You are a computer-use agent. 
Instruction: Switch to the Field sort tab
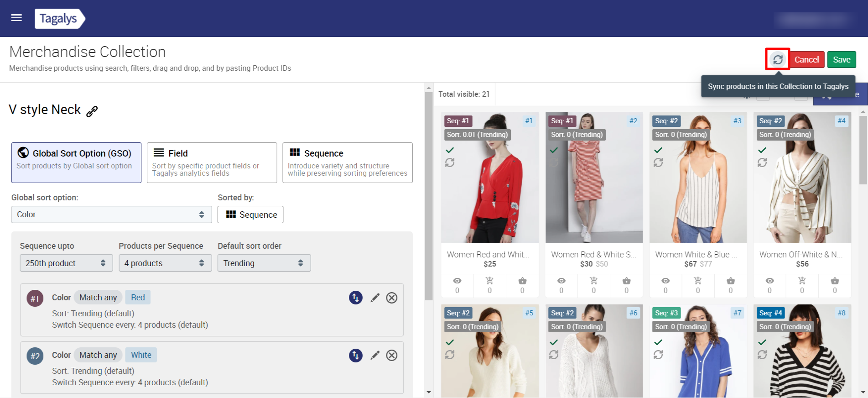click(212, 162)
